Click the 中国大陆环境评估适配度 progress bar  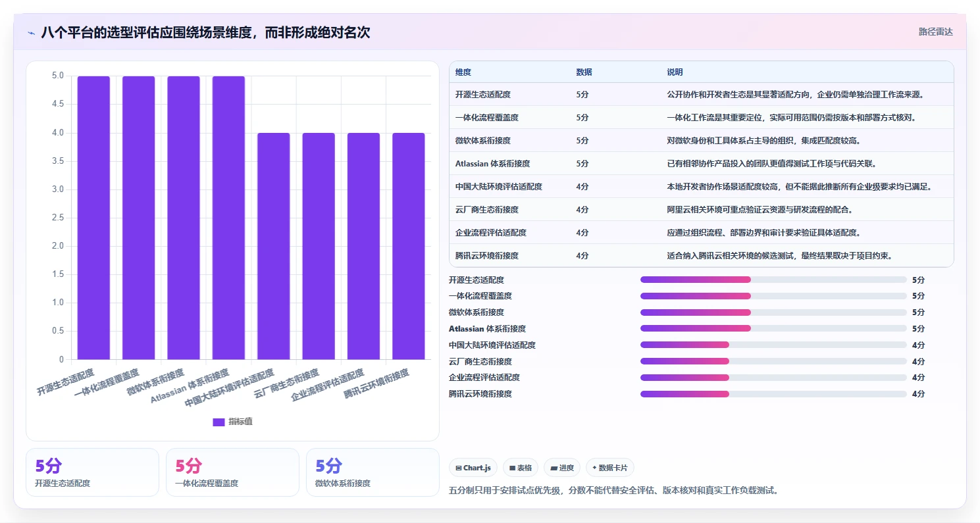click(773, 345)
